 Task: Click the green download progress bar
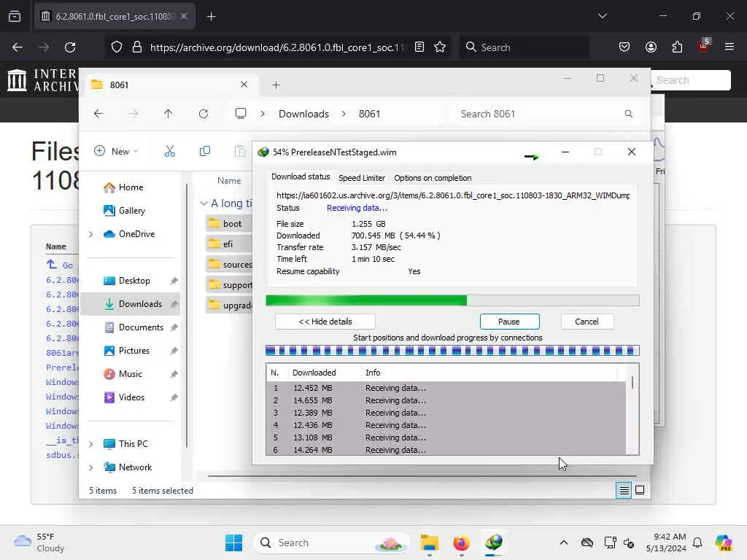(452, 300)
